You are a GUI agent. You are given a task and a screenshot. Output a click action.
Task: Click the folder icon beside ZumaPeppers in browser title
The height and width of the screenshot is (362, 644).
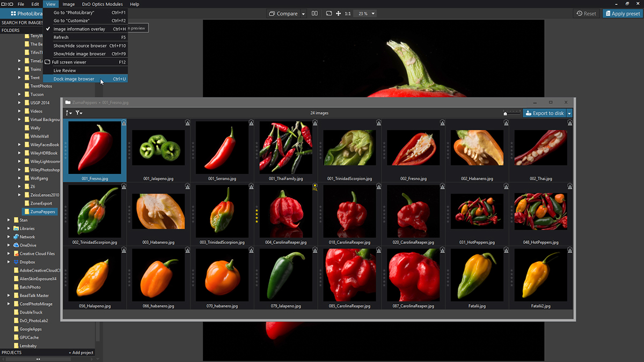68,102
